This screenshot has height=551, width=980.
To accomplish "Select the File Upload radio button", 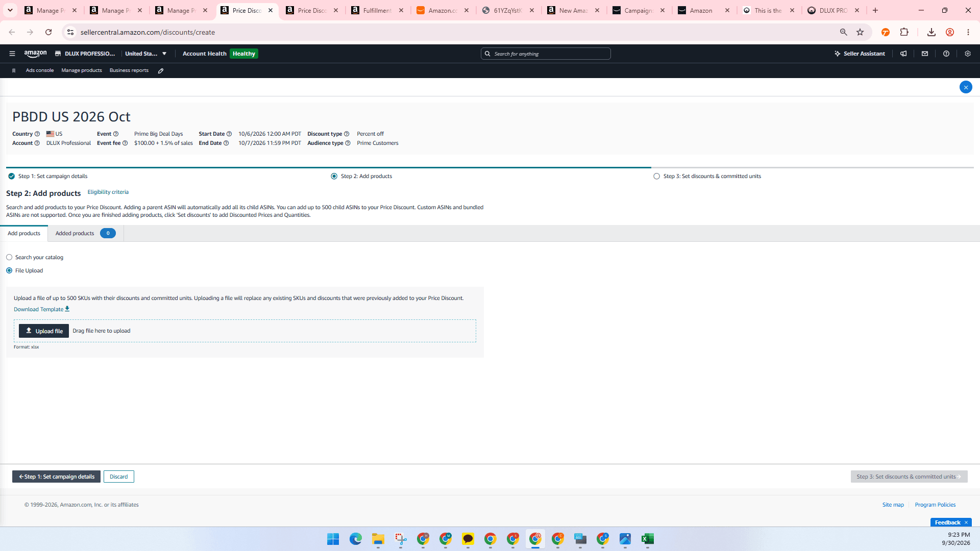I will tap(9, 271).
